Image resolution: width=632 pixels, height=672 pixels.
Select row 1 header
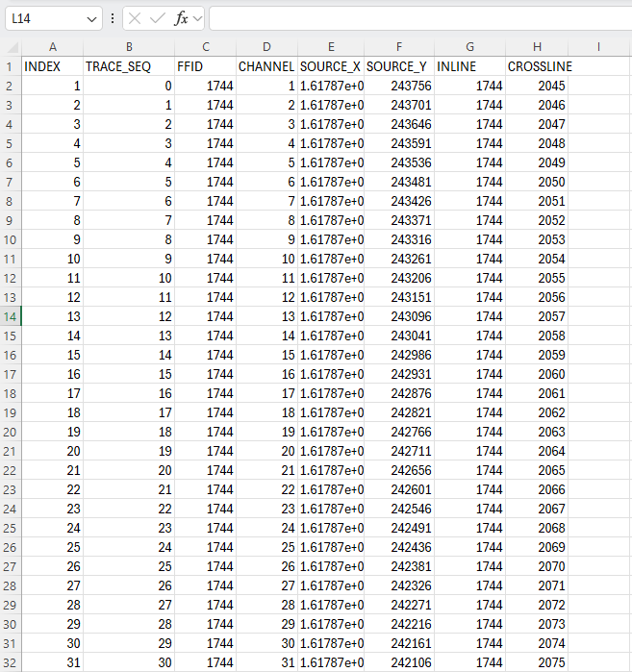pyautogui.click(x=11, y=67)
